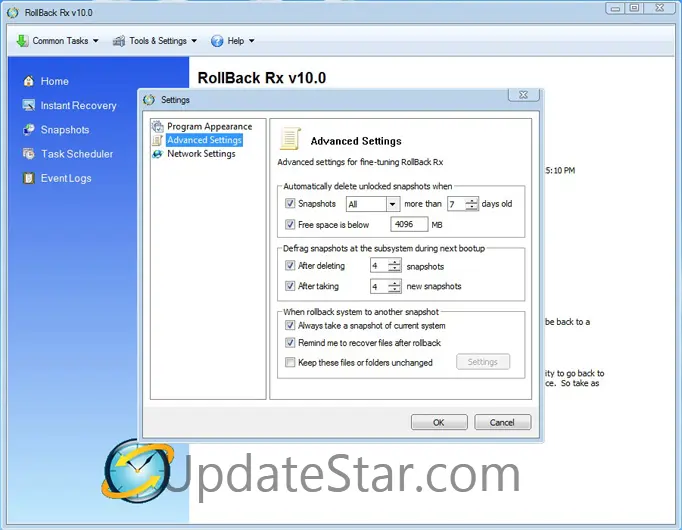Click the Instant Recovery monitor icon
Viewport: 682px width, 530px height.
(x=29, y=105)
